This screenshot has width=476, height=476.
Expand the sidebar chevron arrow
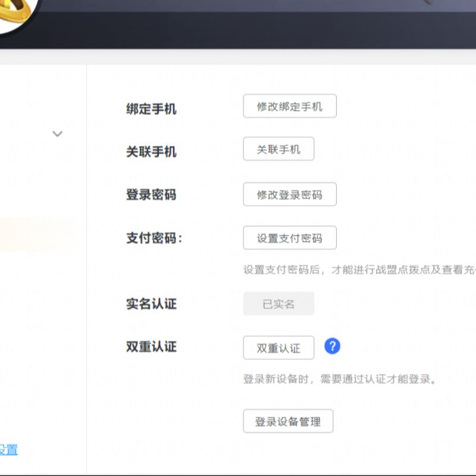tap(58, 134)
